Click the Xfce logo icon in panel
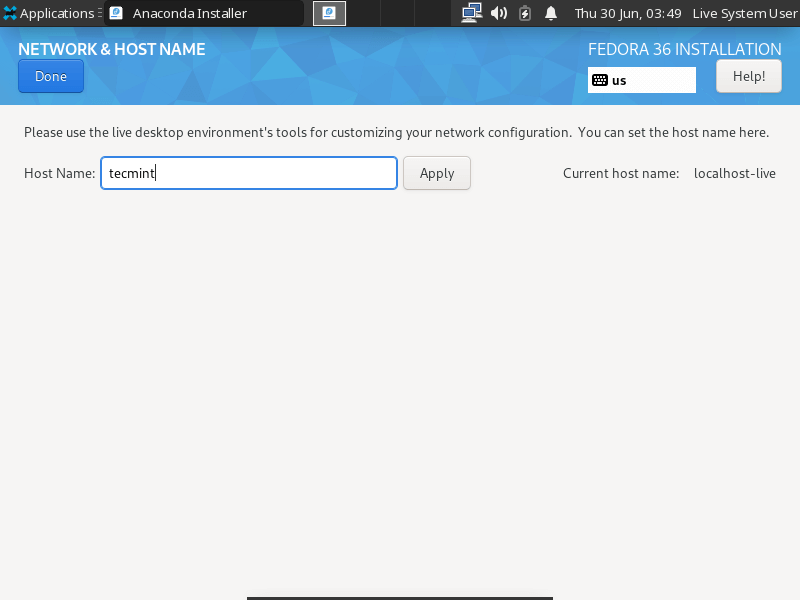Screen dimensions: 800x600 (x=10, y=13)
